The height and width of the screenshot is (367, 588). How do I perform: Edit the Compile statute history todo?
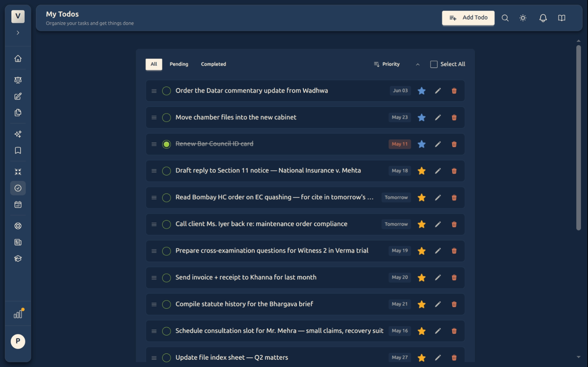[x=438, y=304]
